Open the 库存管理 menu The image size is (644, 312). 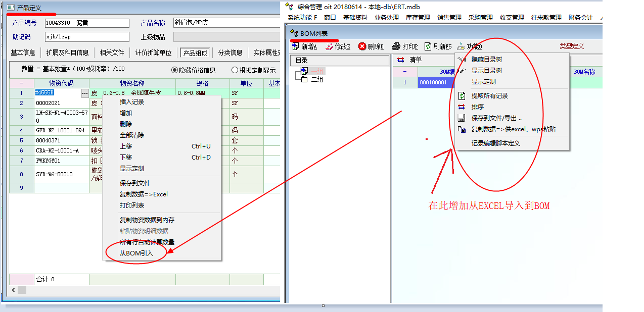(x=418, y=17)
